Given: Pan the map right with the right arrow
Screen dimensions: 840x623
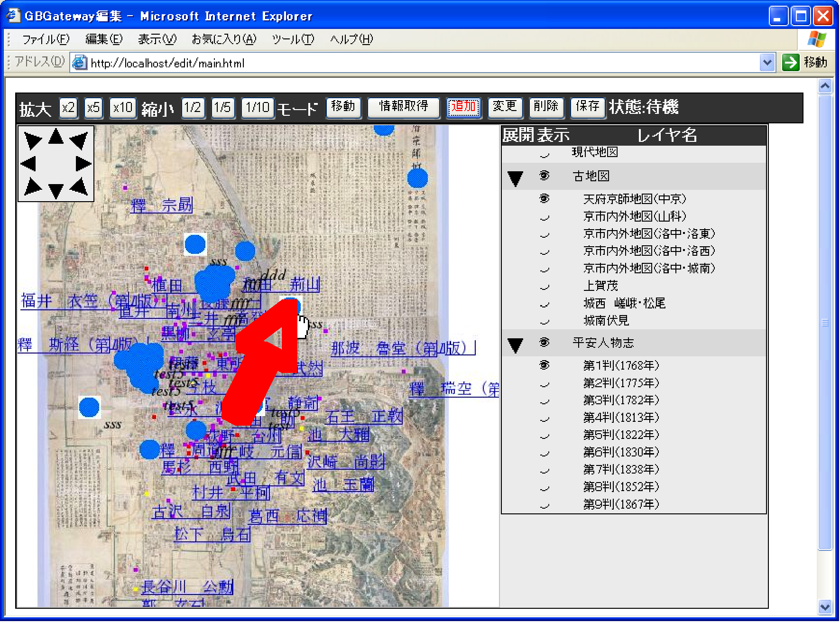Looking at the screenshot, I should coord(83,164).
